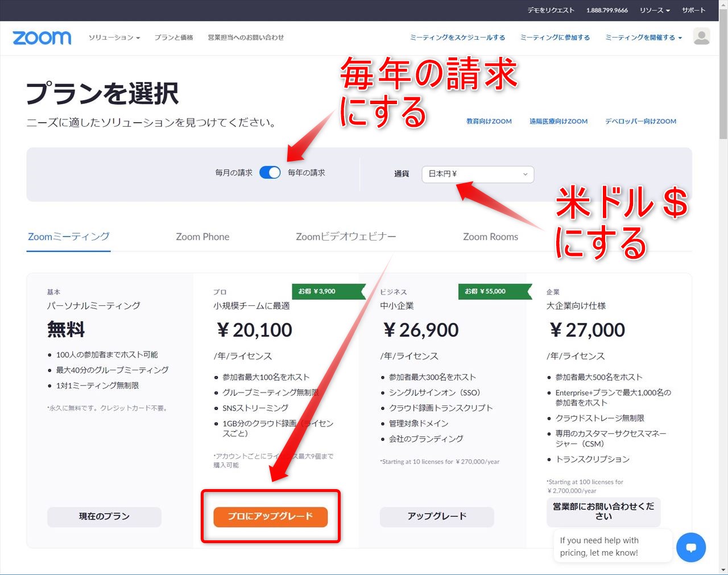The height and width of the screenshot is (575, 728).
Task: Click the お得 ￥55,000 savings badge
Action: pos(495,291)
